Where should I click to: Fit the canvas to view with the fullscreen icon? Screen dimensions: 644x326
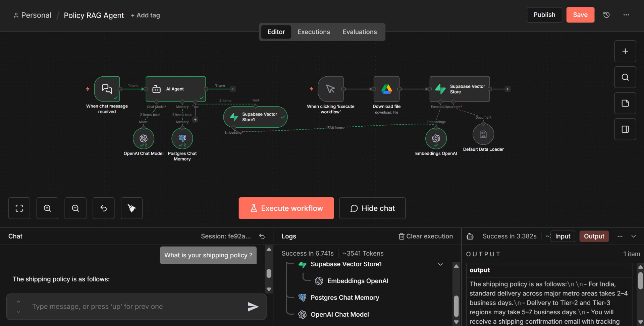coord(19,208)
